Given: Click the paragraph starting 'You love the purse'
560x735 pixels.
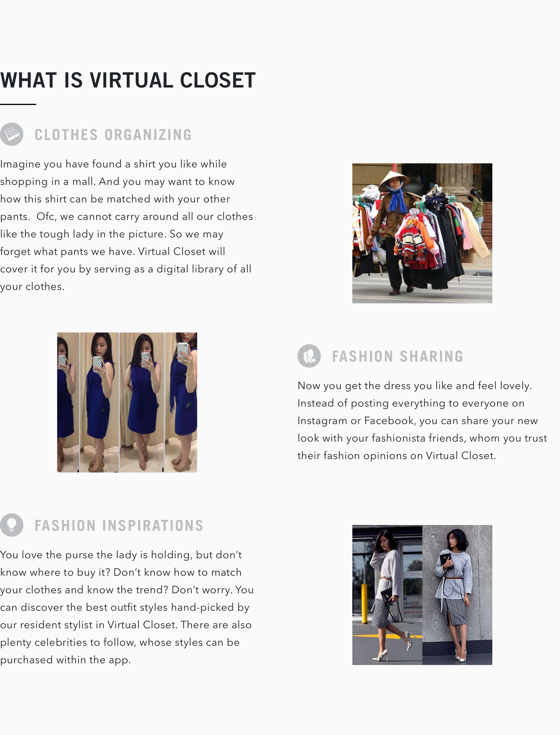Looking at the screenshot, I should 127,607.
